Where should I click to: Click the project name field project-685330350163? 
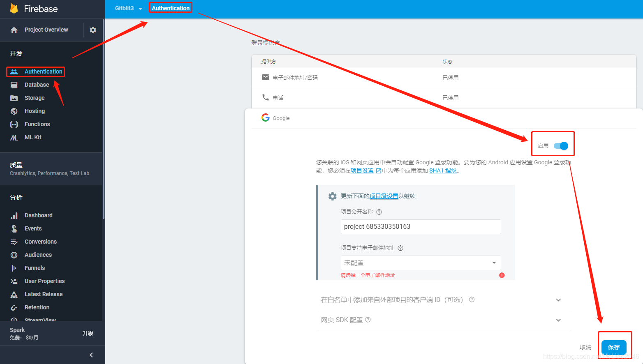pyautogui.click(x=421, y=227)
